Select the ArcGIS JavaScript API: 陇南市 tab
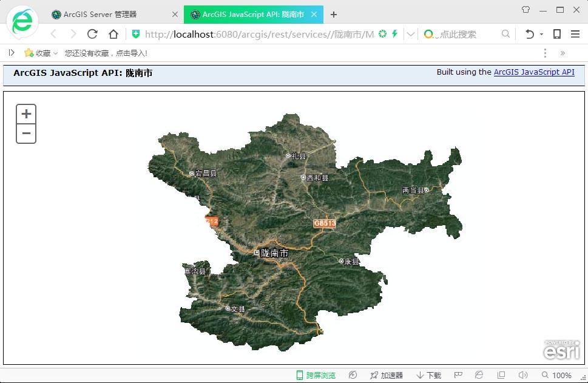The height and width of the screenshot is (383, 588). tap(253, 14)
